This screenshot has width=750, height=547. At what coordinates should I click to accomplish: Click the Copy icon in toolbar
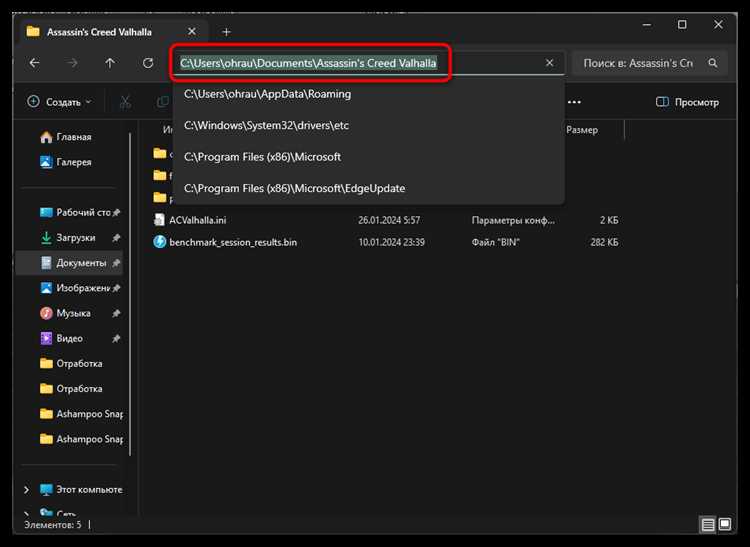pyautogui.click(x=163, y=102)
